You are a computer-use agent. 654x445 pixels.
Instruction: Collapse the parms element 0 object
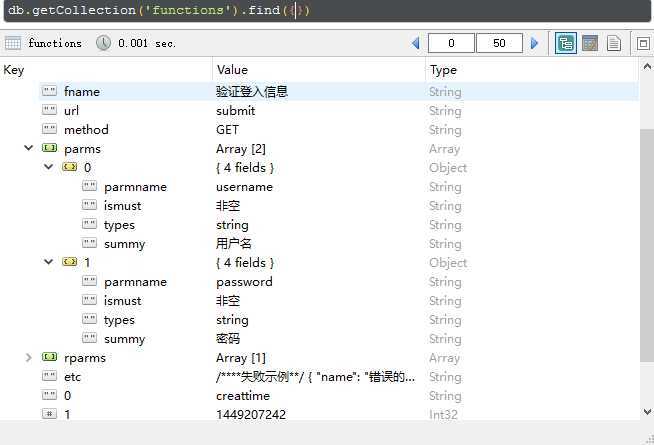pyautogui.click(x=48, y=167)
